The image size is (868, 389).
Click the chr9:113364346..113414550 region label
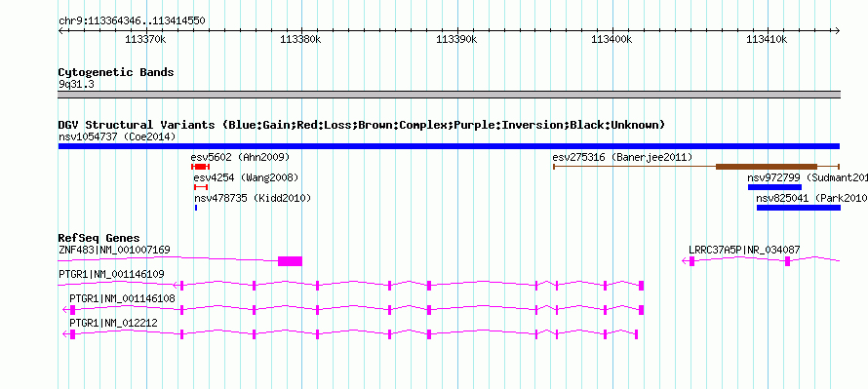(x=132, y=21)
